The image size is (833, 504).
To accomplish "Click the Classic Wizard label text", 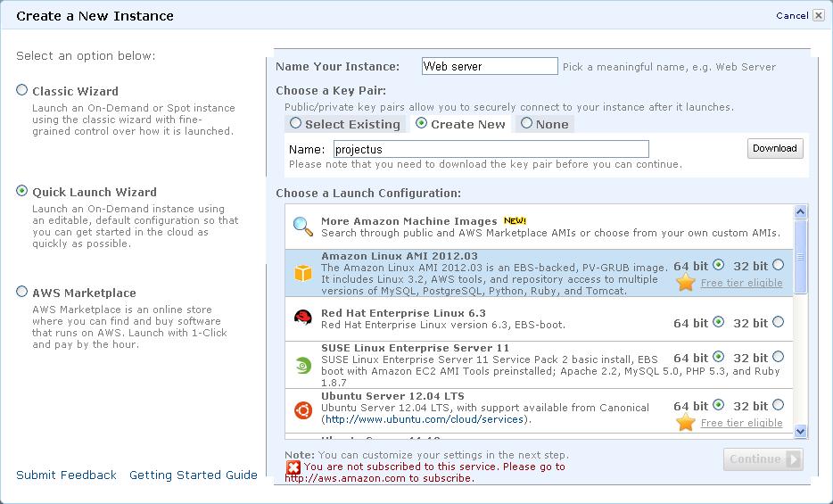I will pyautogui.click(x=76, y=91).
